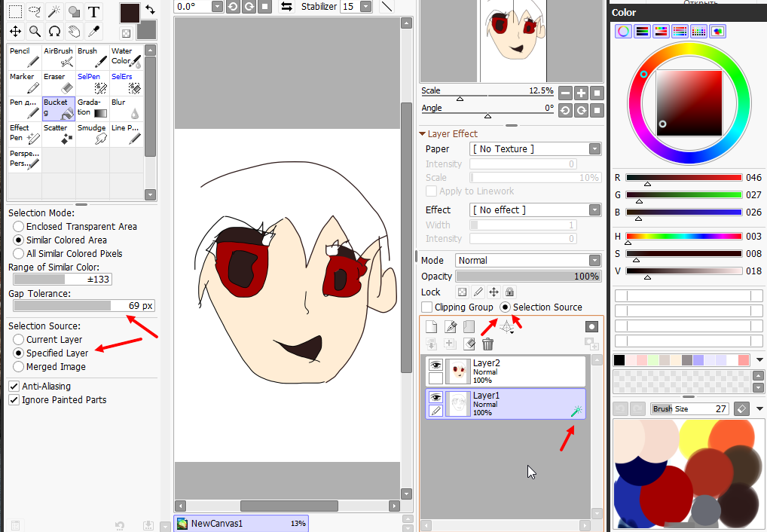Choose the Blur tool
Viewport: 767px width, 532px height.
click(127, 109)
